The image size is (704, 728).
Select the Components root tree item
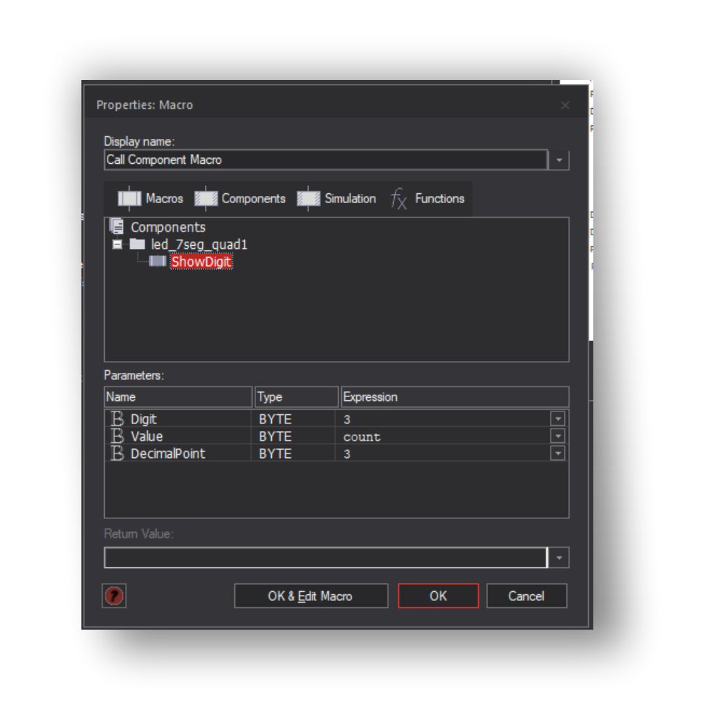click(x=168, y=227)
